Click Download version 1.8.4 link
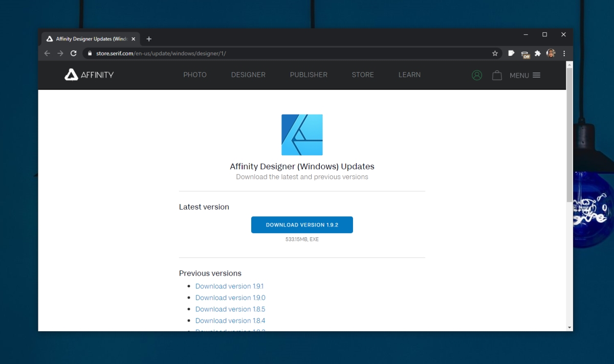The image size is (614, 364). [230, 321]
